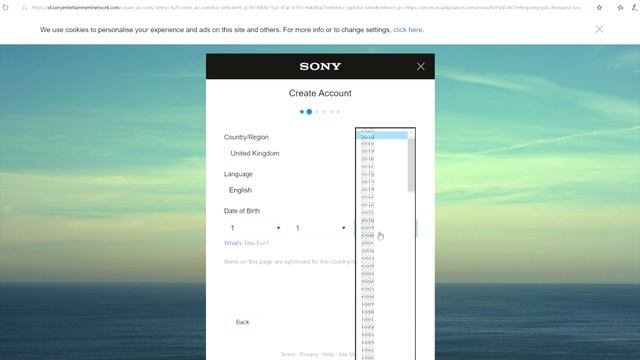Reload the page with the browser refresh icon

(x=5, y=7)
